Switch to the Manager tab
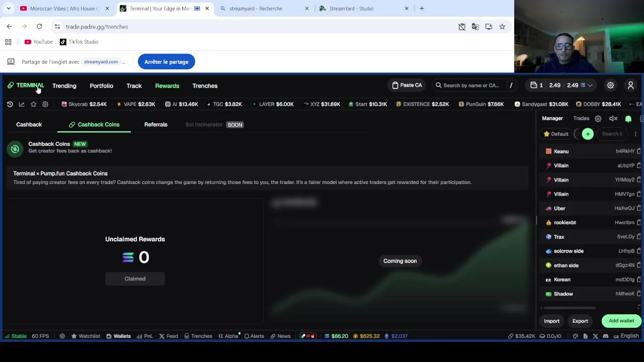Image resolution: width=644 pixels, height=362 pixels. 552,119
